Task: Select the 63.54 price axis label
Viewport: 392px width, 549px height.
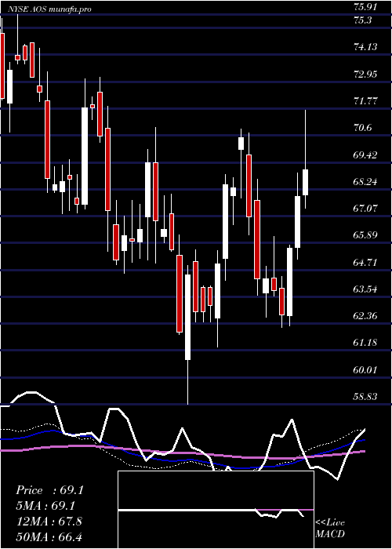Action: point(365,289)
